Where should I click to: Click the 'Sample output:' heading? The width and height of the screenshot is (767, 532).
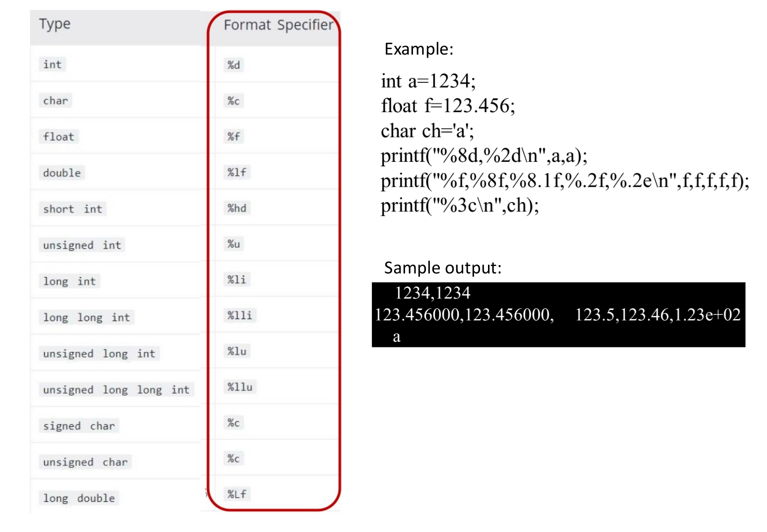tap(443, 268)
